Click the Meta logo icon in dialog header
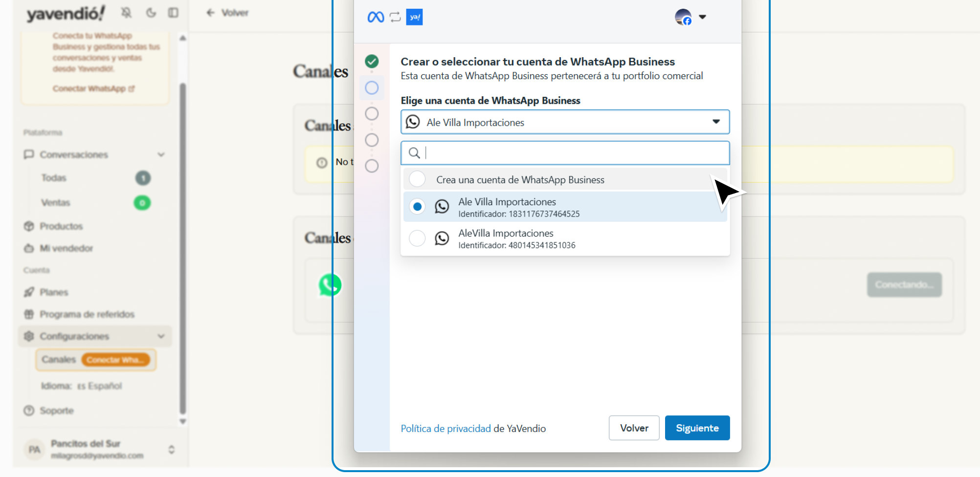The height and width of the screenshot is (477, 980). 376,17
